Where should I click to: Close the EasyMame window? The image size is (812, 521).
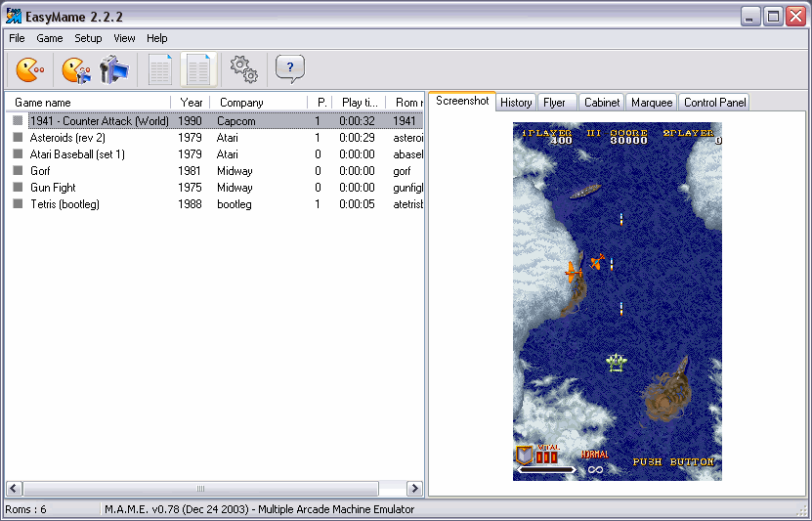click(796, 17)
